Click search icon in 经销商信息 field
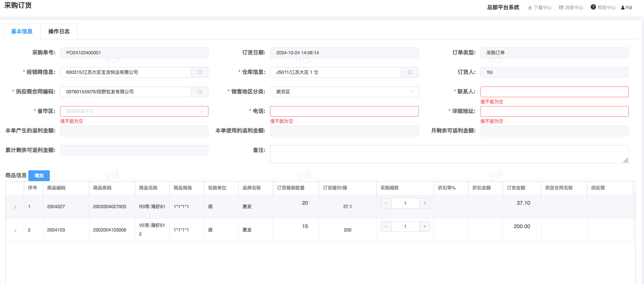This screenshot has height=284, width=644. (x=200, y=72)
